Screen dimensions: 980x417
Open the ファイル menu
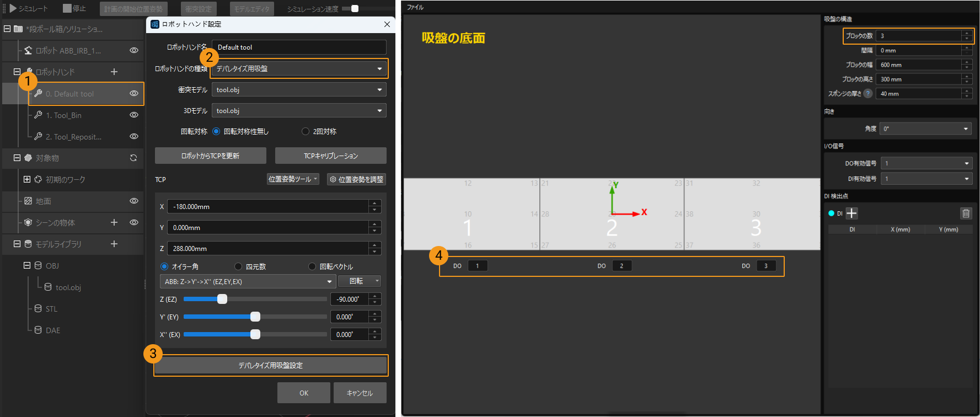click(x=415, y=7)
